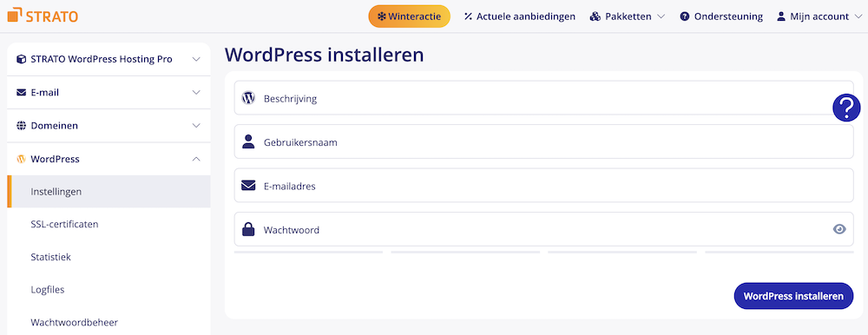868x335 pixels.
Task: Toggle password visibility eye icon
Action: coord(839,229)
